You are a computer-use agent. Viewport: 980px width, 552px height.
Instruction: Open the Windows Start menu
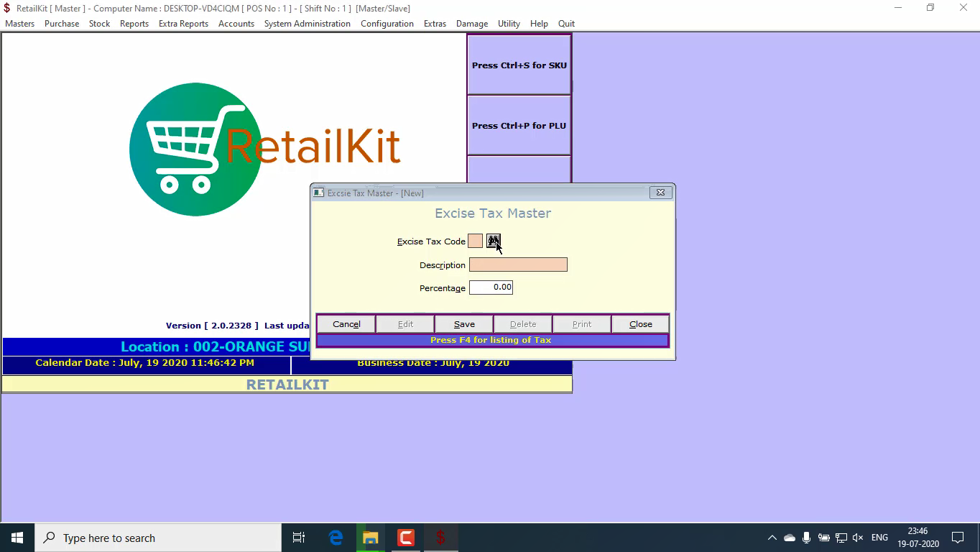(17, 538)
